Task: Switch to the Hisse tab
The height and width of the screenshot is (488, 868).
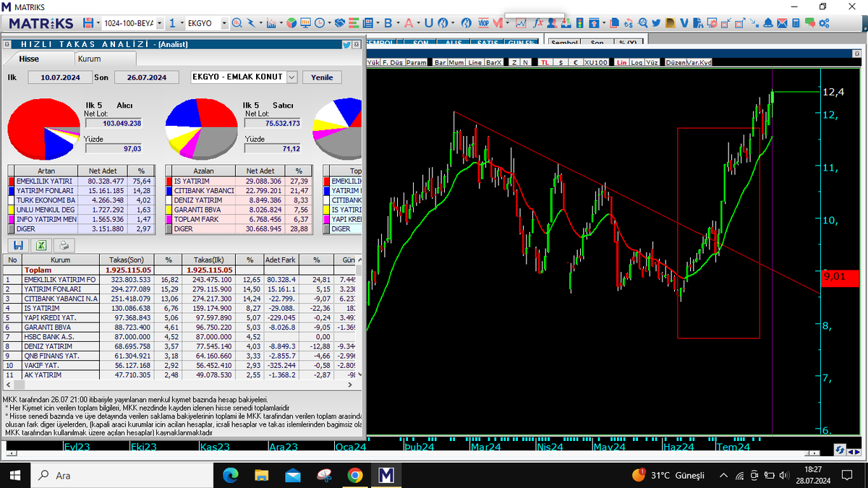Action: pyautogui.click(x=29, y=59)
